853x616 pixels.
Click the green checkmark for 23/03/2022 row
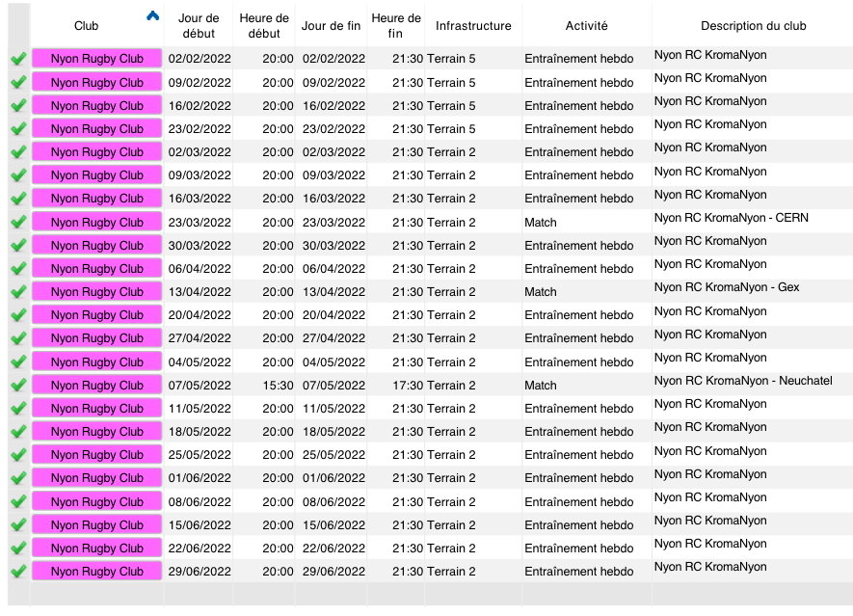click(x=18, y=222)
